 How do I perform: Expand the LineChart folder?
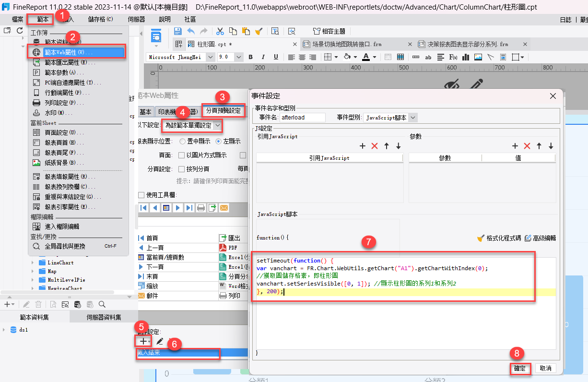click(x=33, y=263)
